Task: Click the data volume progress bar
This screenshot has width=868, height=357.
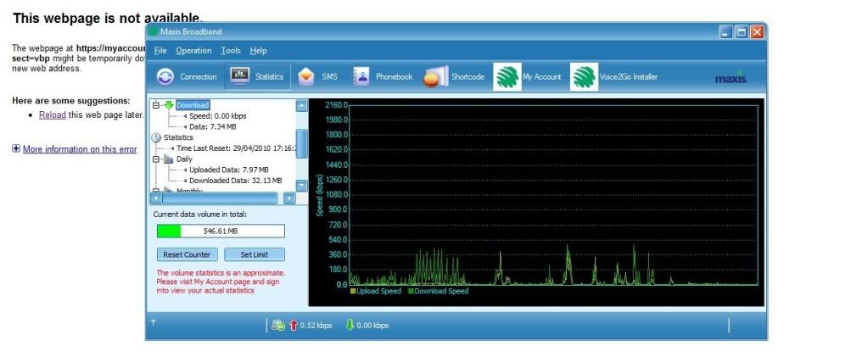Action: (x=221, y=231)
